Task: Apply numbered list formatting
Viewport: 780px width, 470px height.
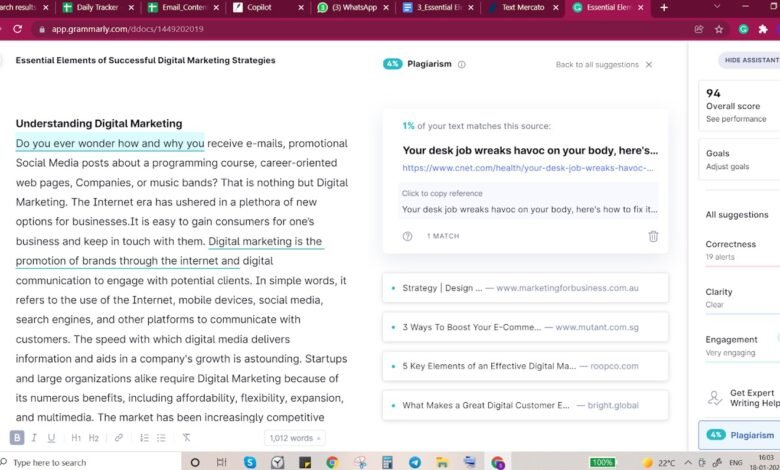Action: pos(144,438)
